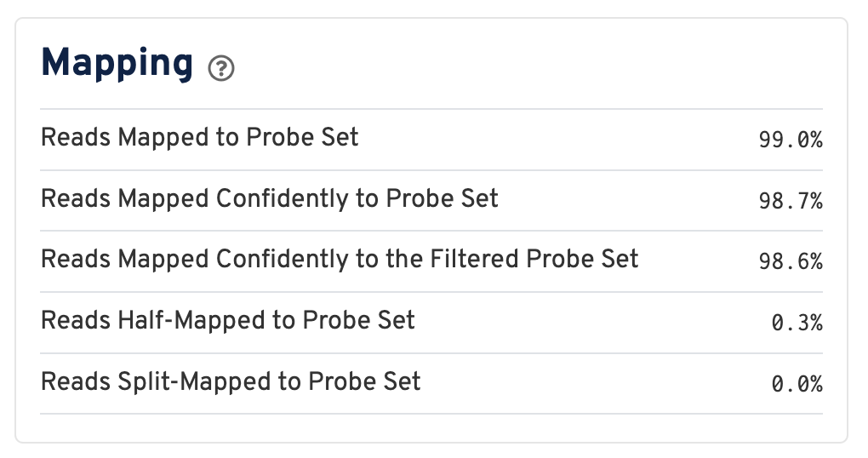Click the 98.6% value

tap(790, 262)
